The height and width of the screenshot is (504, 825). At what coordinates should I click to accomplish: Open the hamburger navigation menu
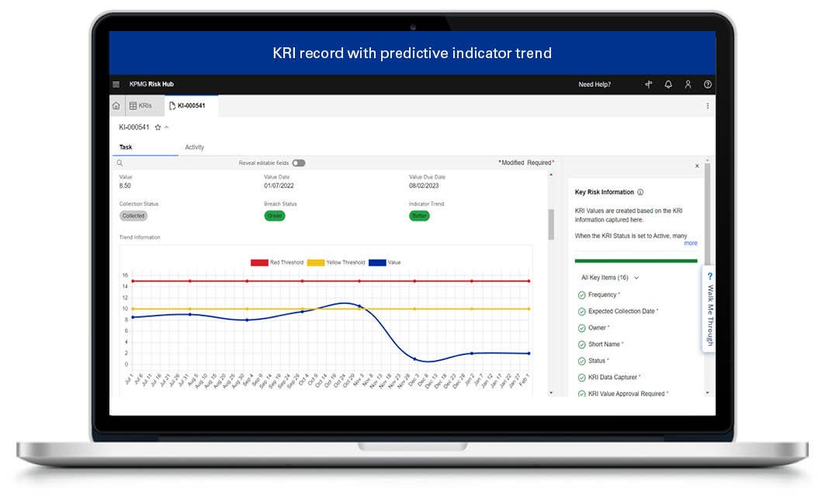tap(116, 85)
